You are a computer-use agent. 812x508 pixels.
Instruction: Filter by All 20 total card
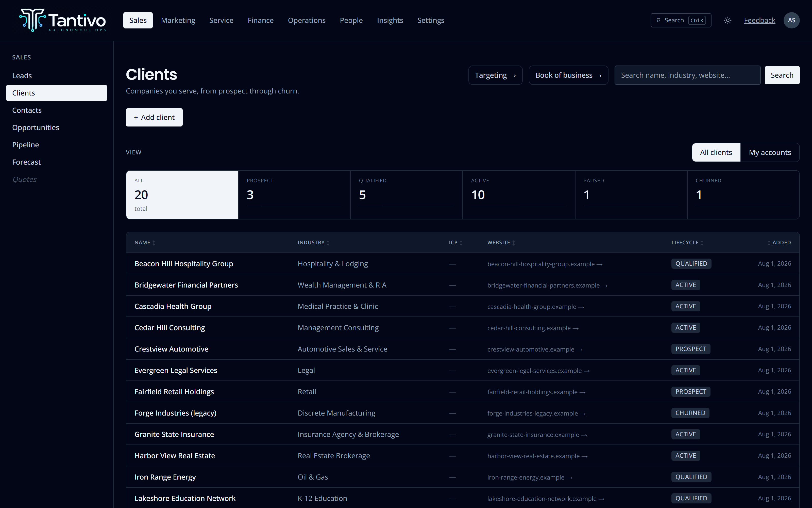click(182, 195)
